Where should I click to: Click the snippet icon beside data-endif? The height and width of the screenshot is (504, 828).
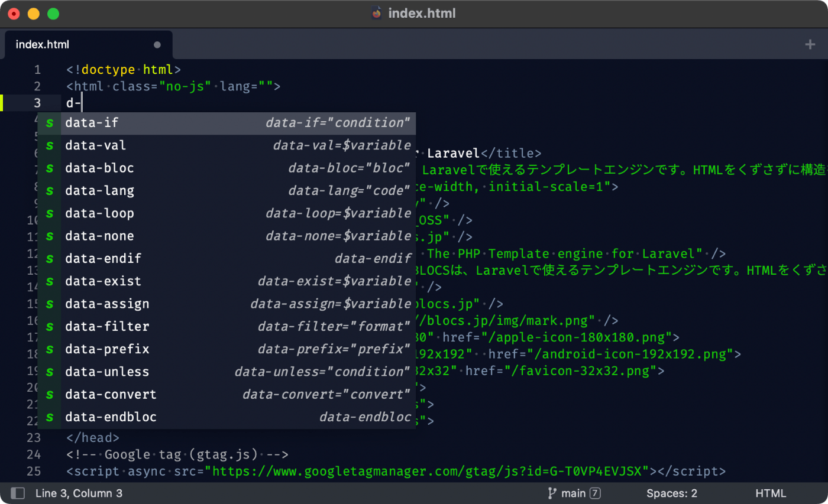pyautogui.click(x=50, y=259)
